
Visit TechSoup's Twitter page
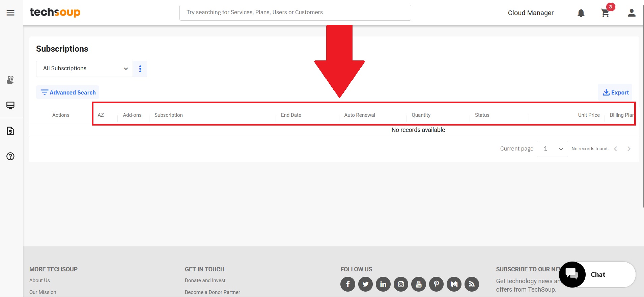pyautogui.click(x=365, y=284)
